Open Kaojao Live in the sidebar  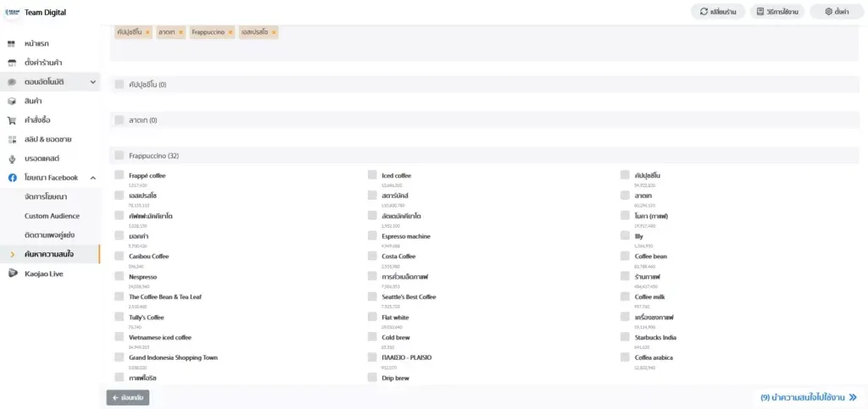coord(44,274)
